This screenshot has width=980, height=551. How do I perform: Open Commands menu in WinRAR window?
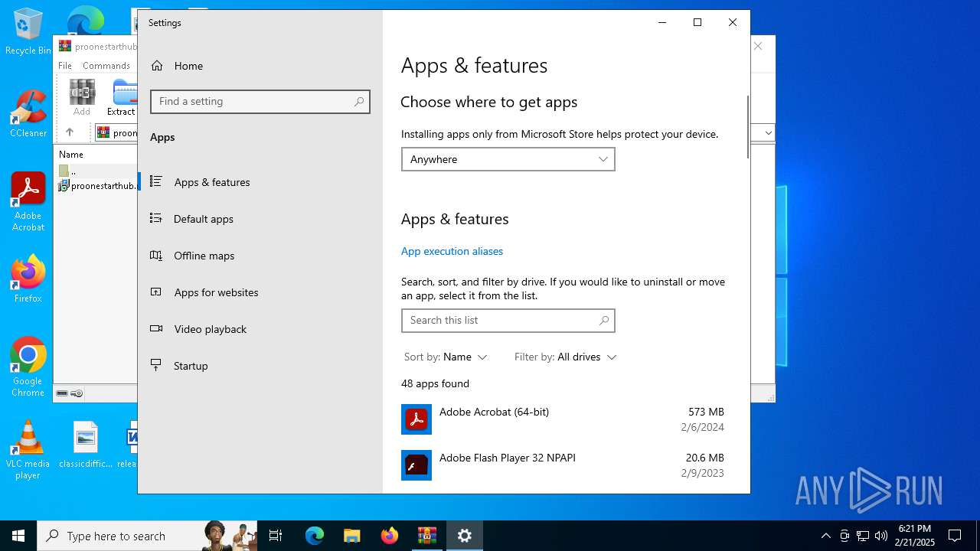(106, 66)
